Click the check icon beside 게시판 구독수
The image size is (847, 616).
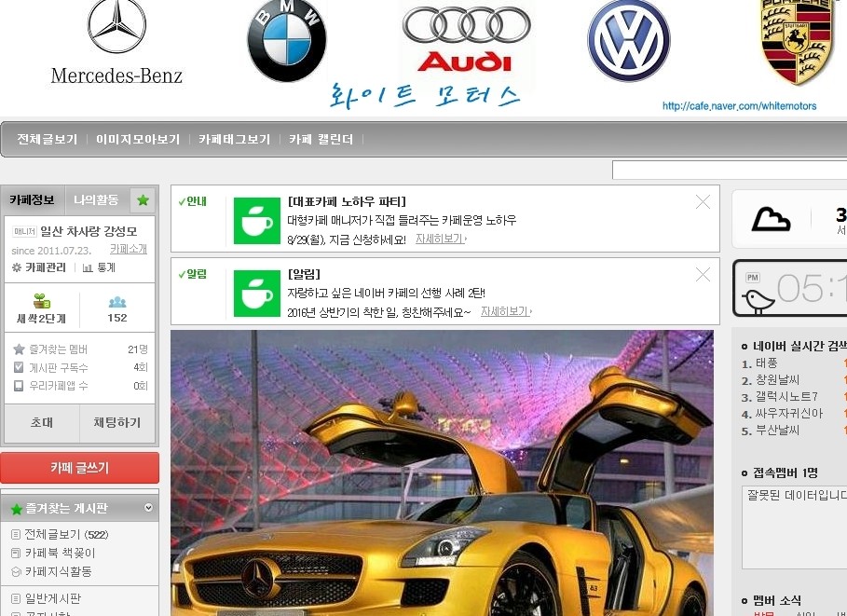point(19,367)
